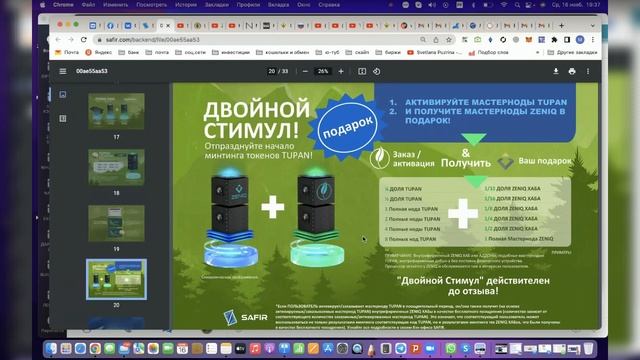
Task: Zoom out the PDF with minus button
Action: point(305,71)
